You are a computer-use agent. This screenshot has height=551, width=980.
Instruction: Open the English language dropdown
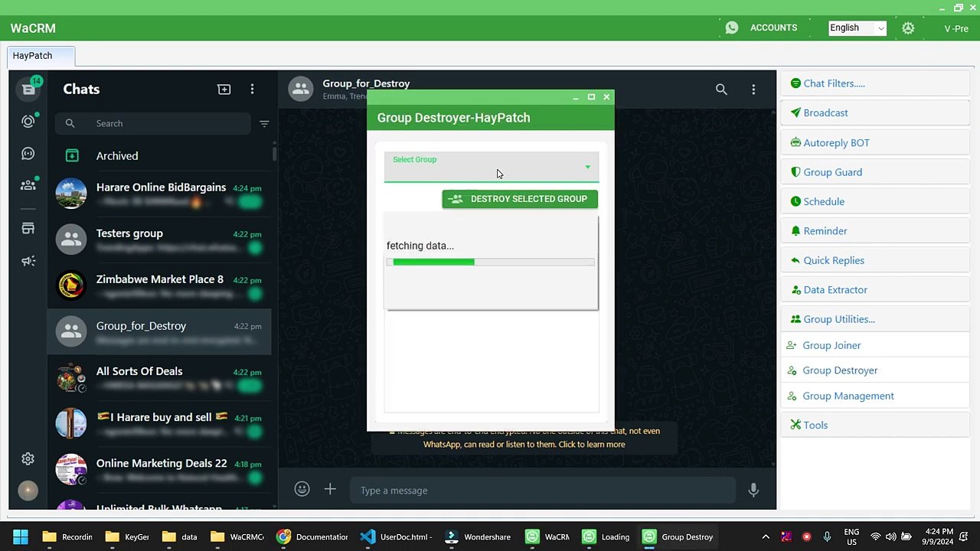857,28
